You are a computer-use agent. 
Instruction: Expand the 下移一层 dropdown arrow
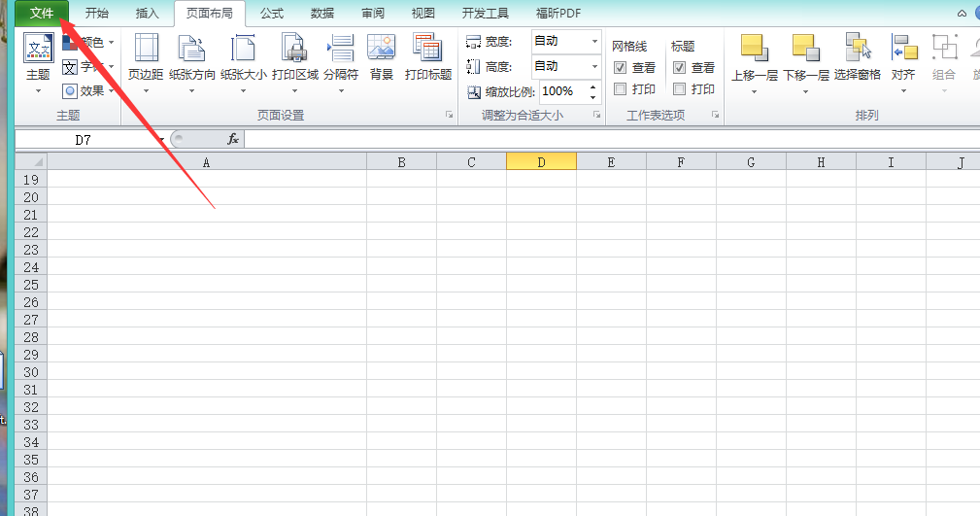tap(805, 92)
